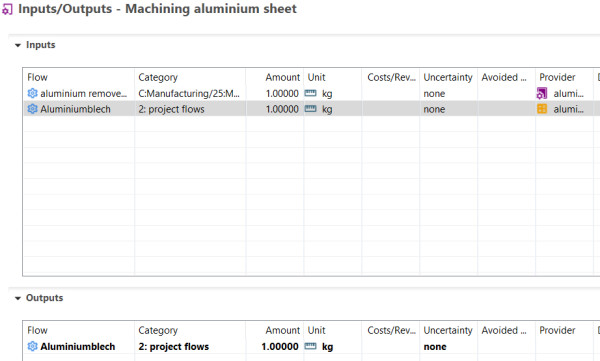Click unit ruler icon in aluminium remove row
The image size is (600, 361).
coord(310,93)
